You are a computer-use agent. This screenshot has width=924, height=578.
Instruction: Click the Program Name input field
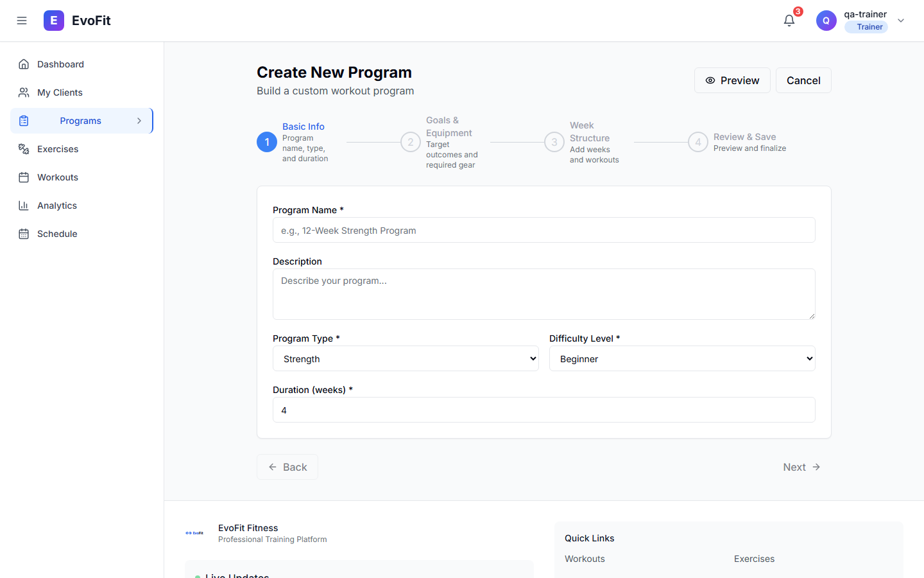(544, 230)
